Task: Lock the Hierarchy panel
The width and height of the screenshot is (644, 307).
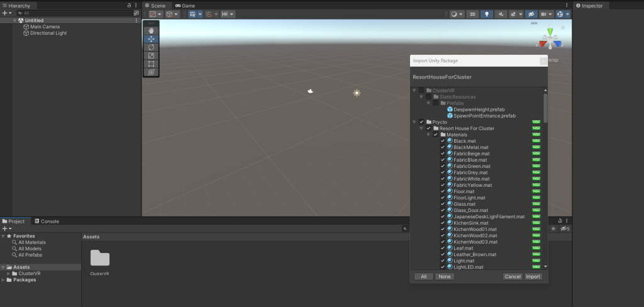Action: click(x=130, y=5)
